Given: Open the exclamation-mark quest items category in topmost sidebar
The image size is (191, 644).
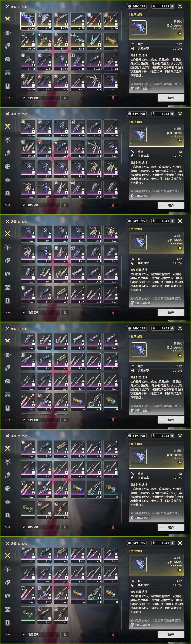Looking at the screenshot, I should (7, 86).
